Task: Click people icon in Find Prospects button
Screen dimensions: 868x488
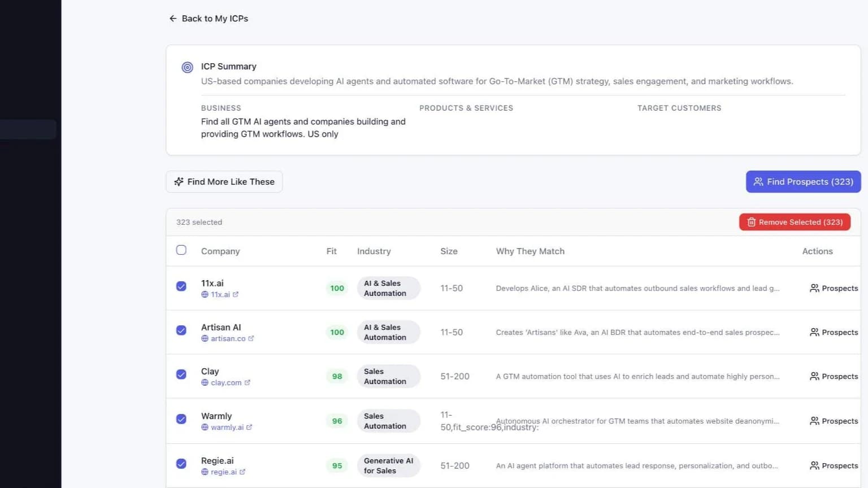Action: click(758, 182)
